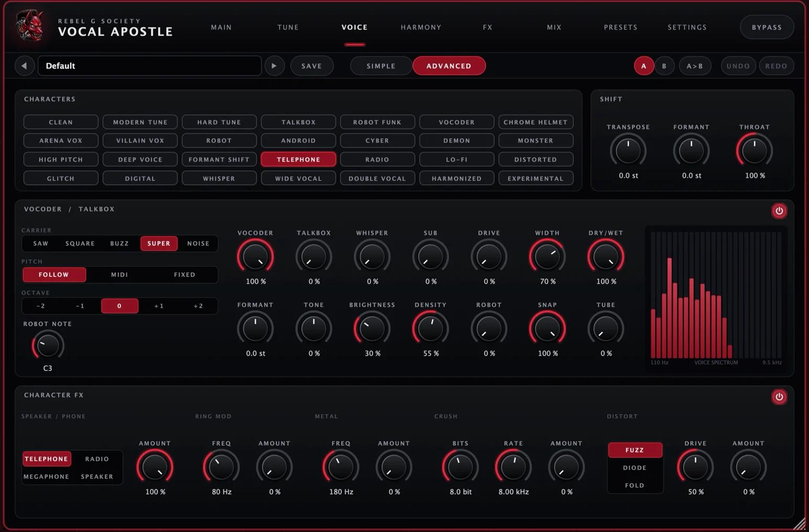Image resolution: width=809 pixels, height=532 pixels.
Task: Open the MIX tab
Action: (554, 27)
